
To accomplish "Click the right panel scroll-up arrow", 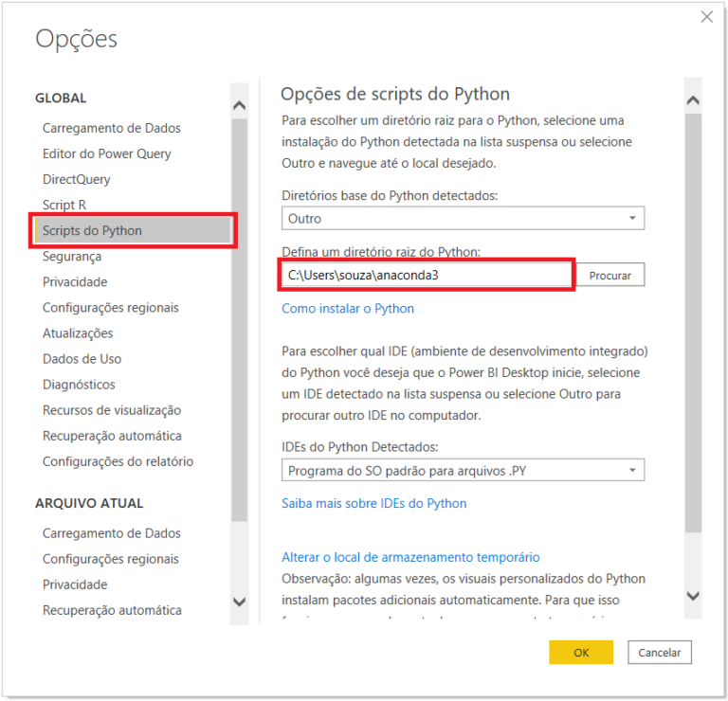I will pos(693,100).
